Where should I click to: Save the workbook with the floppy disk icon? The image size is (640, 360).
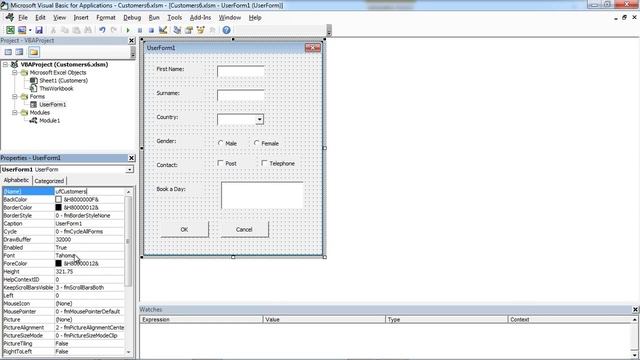pos(39,30)
